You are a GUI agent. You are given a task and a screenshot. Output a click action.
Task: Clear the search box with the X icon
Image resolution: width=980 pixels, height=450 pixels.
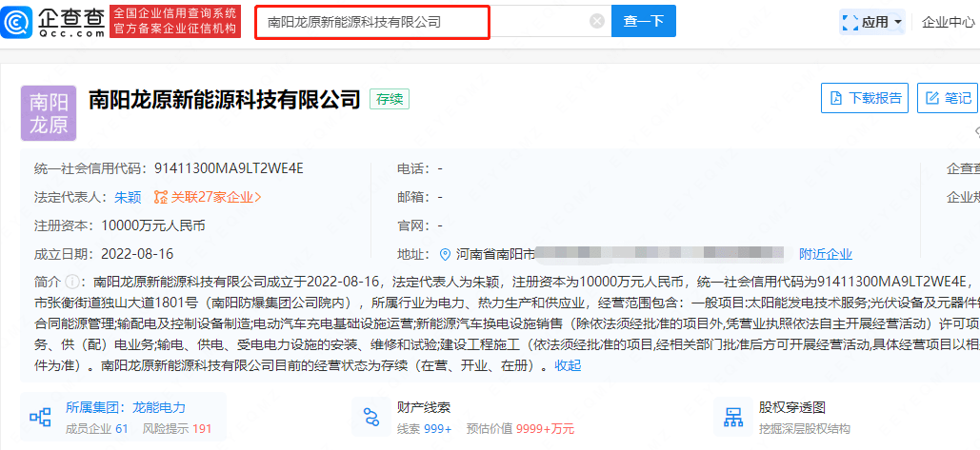[x=597, y=22]
